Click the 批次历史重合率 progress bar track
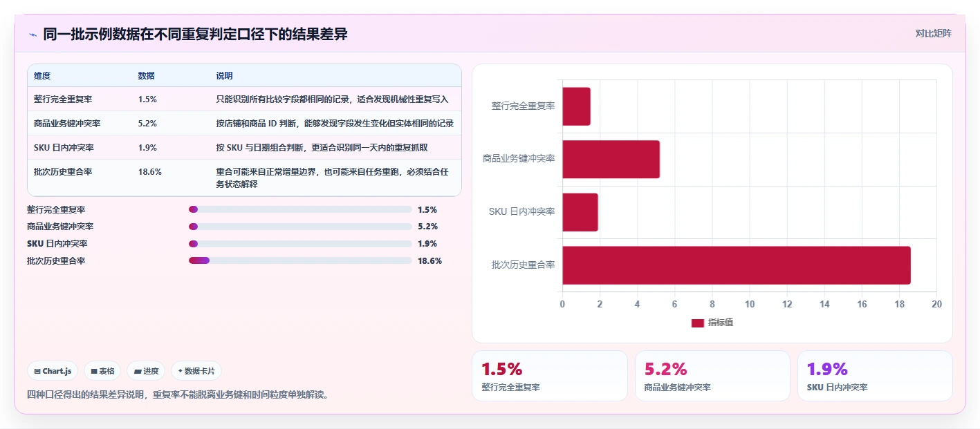 click(x=300, y=260)
